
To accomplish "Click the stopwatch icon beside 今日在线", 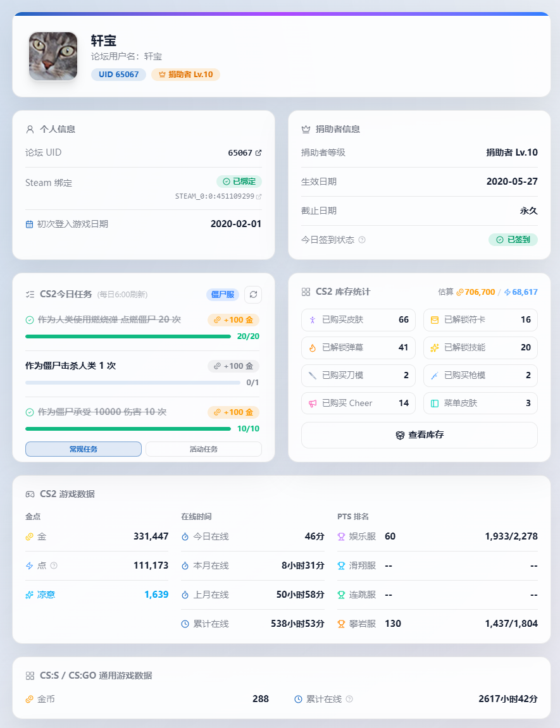I will click(x=185, y=537).
